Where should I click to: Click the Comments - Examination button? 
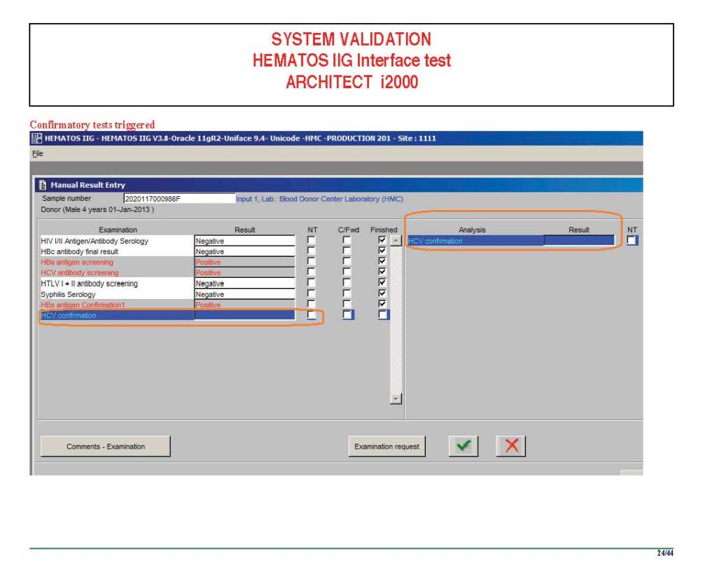click(x=106, y=447)
